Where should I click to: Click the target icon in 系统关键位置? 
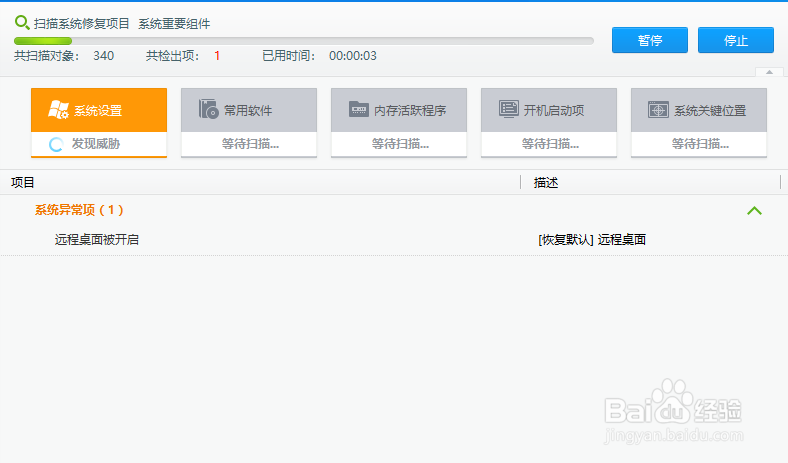(658, 110)
